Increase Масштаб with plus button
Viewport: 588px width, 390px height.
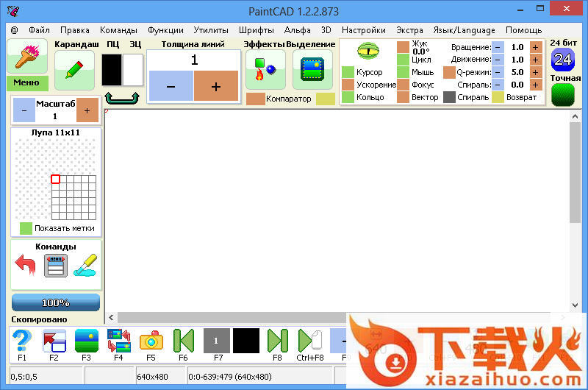(x=87, y=110)
